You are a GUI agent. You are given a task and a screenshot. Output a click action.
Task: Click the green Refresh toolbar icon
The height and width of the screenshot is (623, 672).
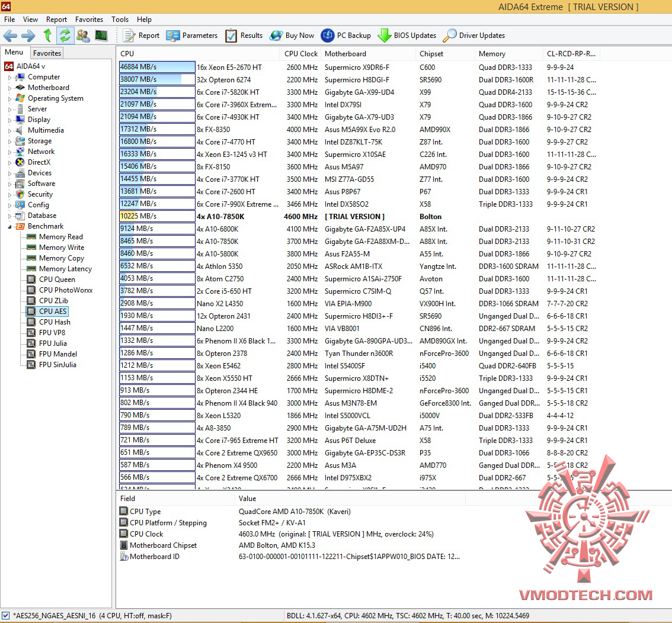click(65, 36)
